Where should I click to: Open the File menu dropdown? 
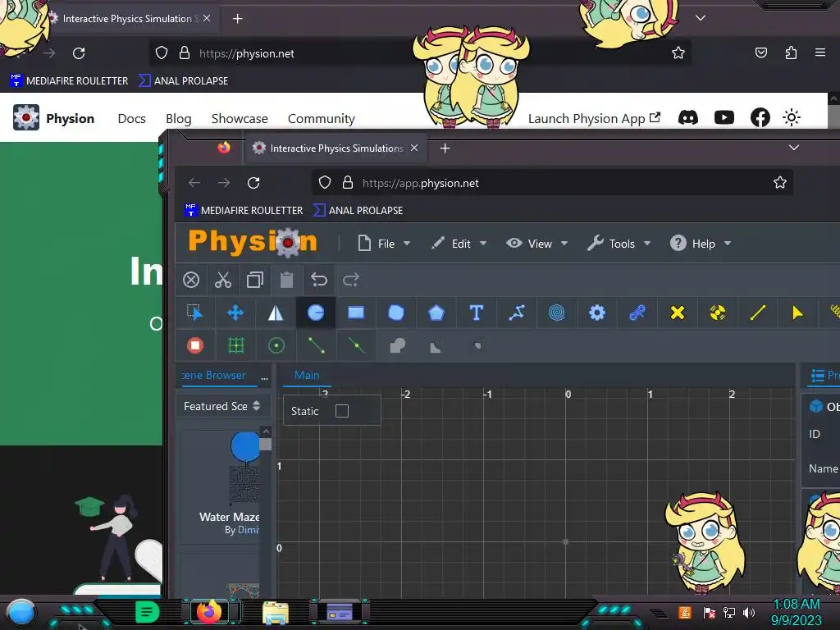tap(384, 244)
